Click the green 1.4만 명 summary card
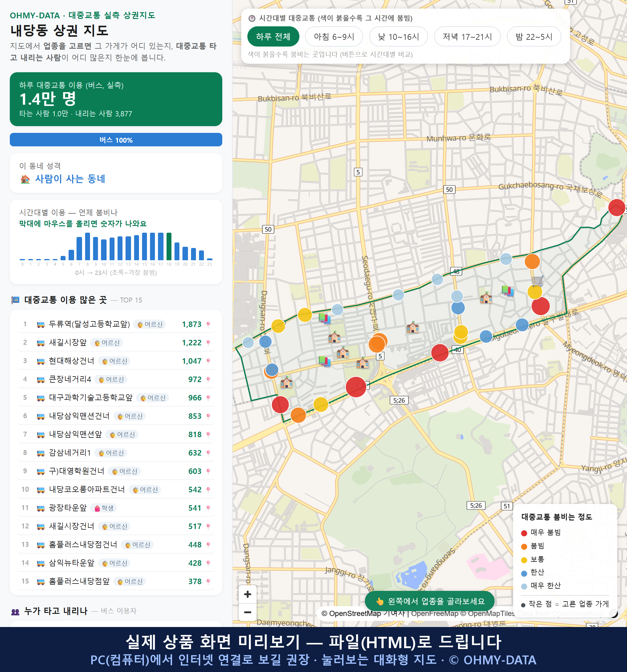Viewport: 627px width, 672px height. coord(116,99)
